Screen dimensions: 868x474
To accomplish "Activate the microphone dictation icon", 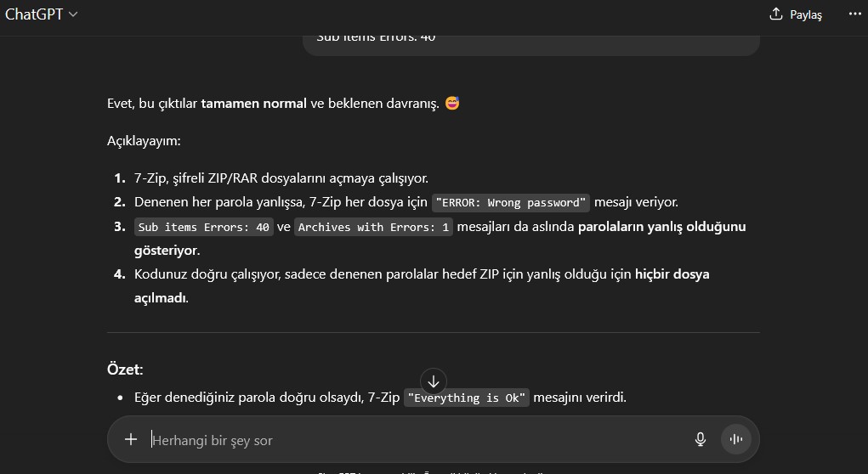I will coord(701,439).
